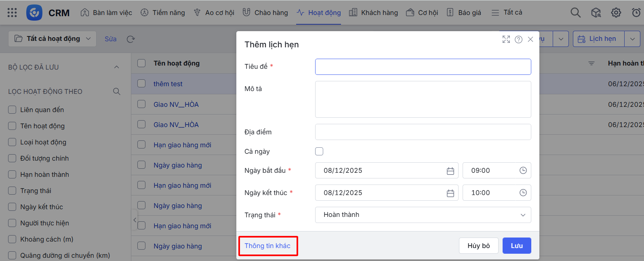Select the thêm test row checkbox
Image resolution: width=644 pixels, height=261 pixels.
141,84
